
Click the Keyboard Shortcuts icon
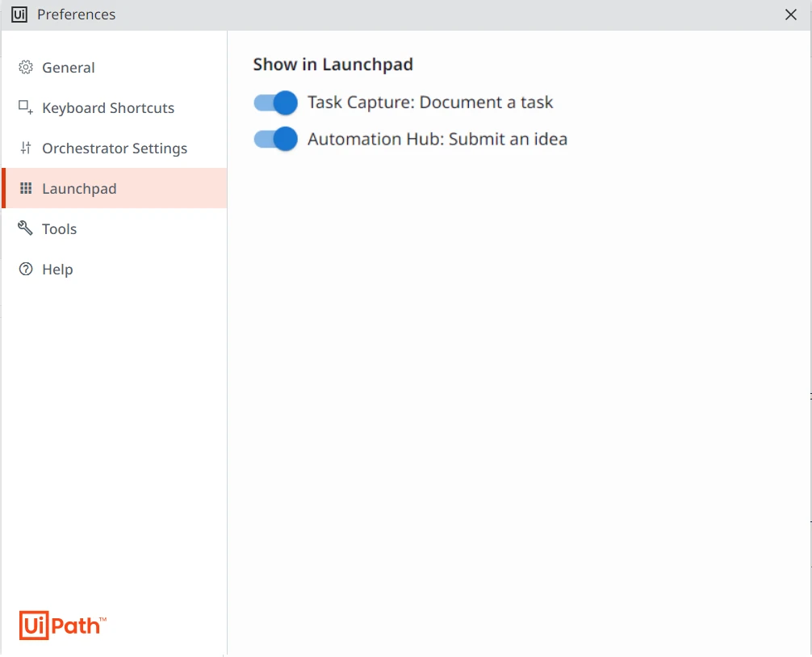click(25, 107)
